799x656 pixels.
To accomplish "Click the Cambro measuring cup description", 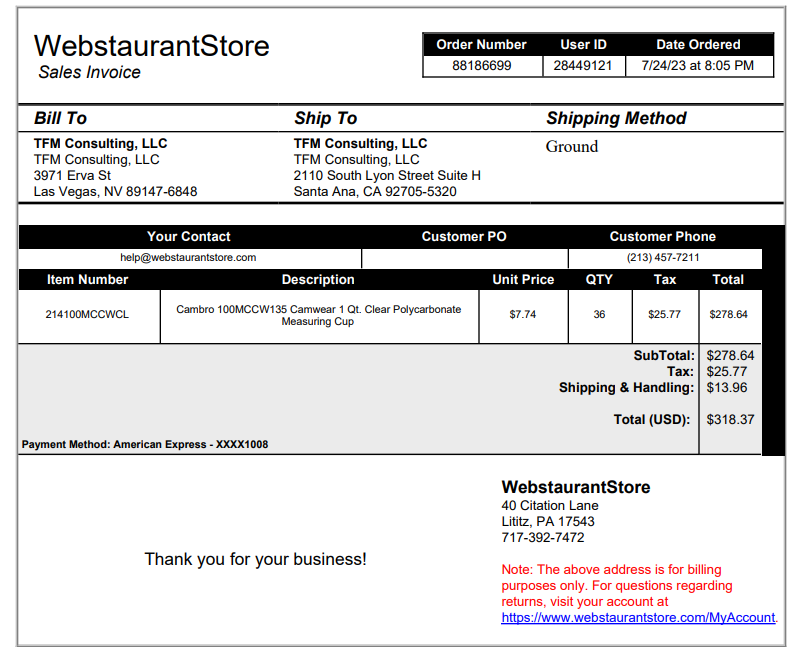I will tap(318, 316).
